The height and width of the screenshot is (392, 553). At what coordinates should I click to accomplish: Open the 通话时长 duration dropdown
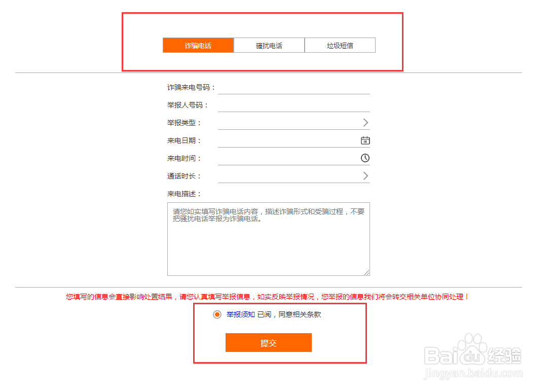(289, 175)
